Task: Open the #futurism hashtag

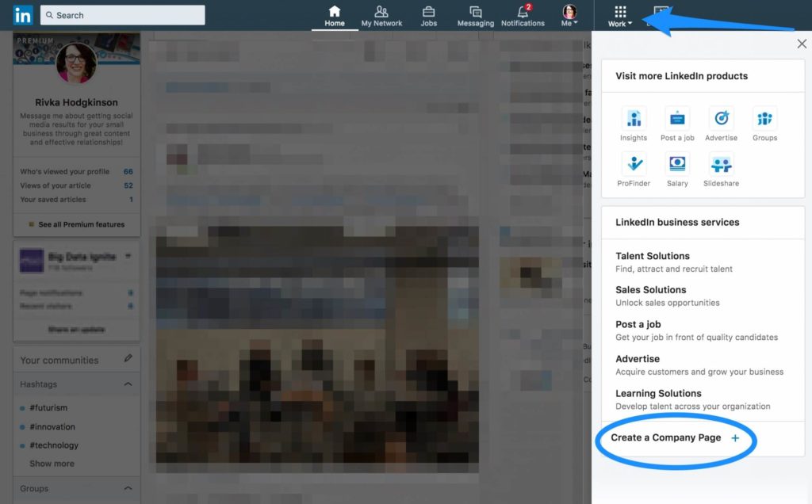Action: click(48, 408)
